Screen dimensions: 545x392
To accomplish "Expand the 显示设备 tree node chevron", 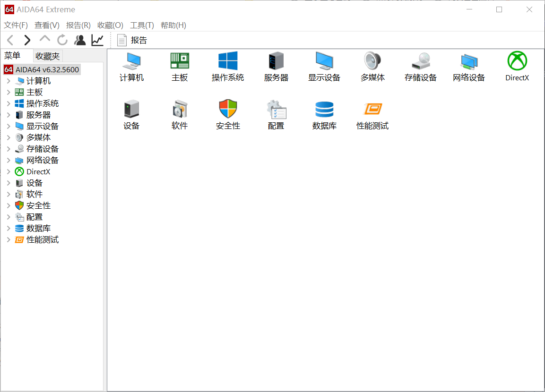I will pyautogui.click(x=9, y=127).
